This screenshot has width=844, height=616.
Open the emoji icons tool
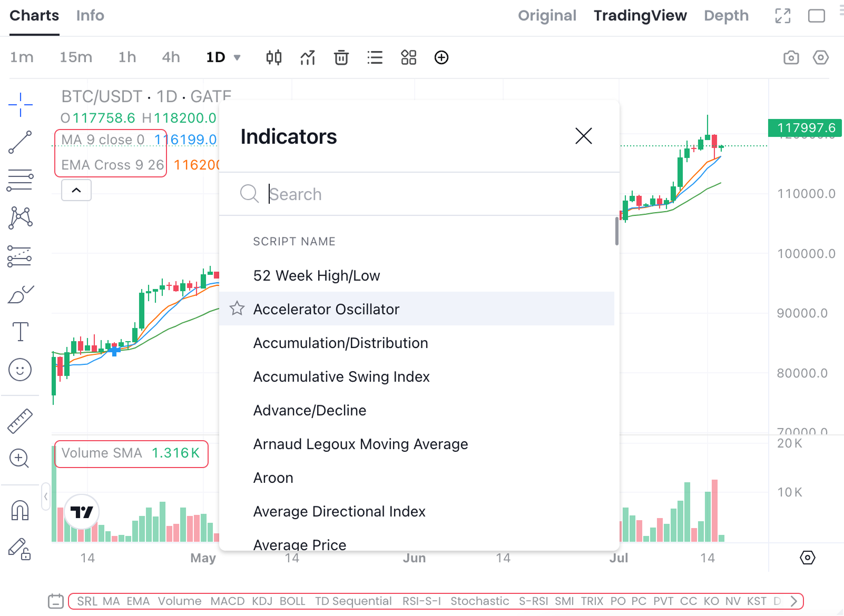[20, 370]
